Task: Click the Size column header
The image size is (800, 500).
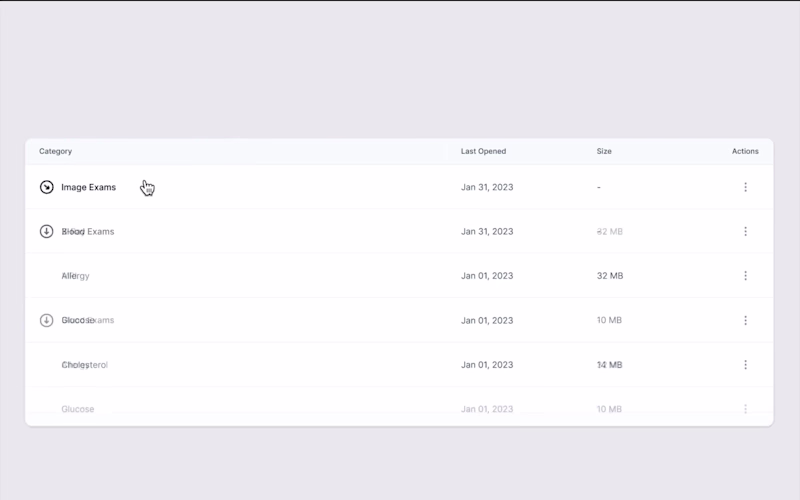Action: [604, 152]
